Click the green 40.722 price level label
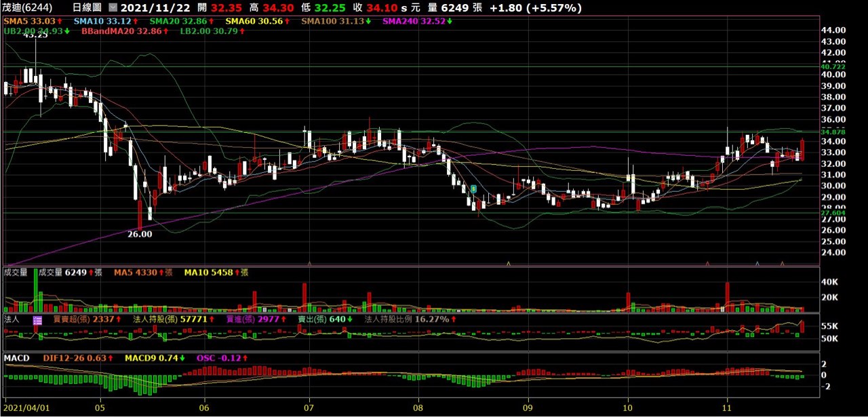868x417 pixels. [833, 66]
